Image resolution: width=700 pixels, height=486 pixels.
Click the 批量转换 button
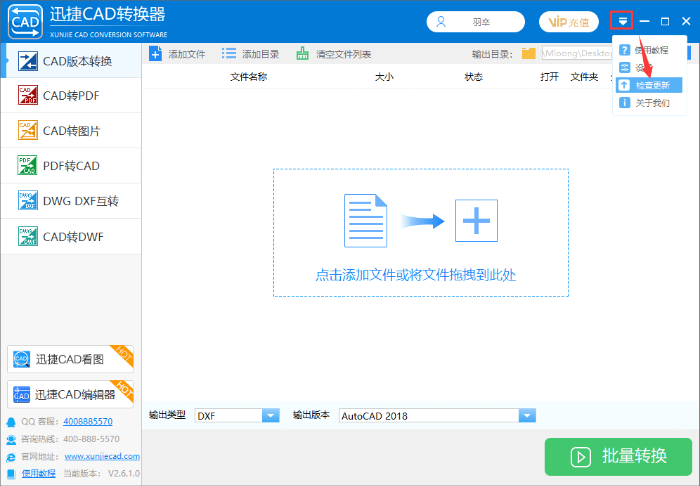coord(618,457)
